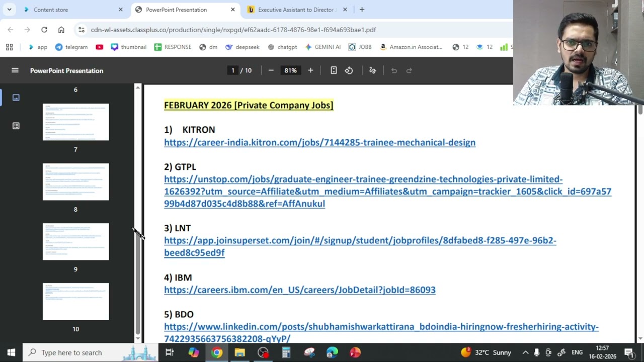Show page thumbnails view in sidebar
Viewport: 644px width, 362px height.
coord(16,98)
